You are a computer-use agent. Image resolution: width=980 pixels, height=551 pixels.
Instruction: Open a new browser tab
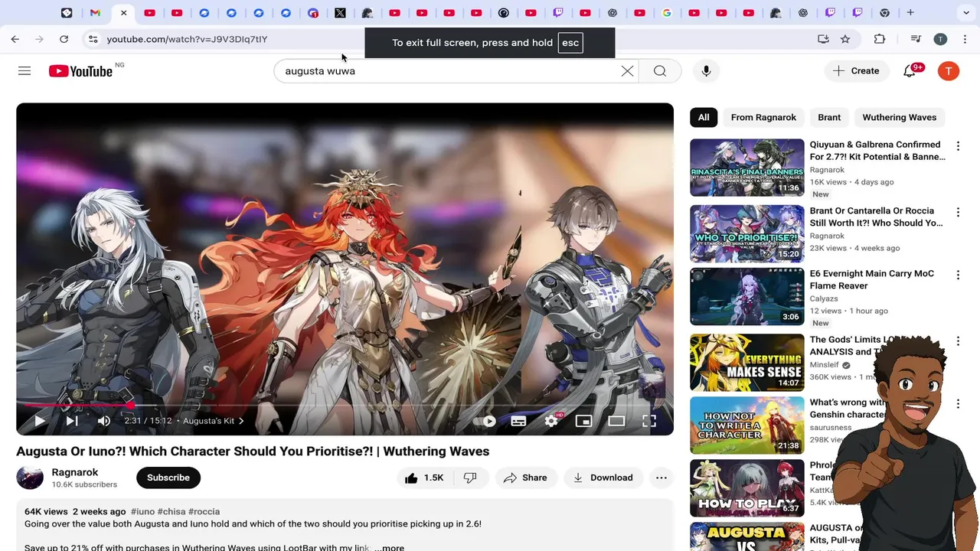click(x=910, y=13)
